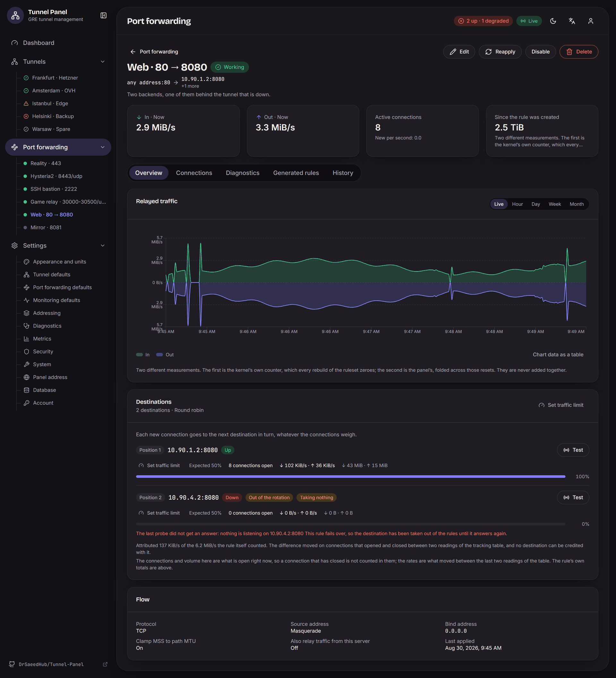The width and height of the screenshot is (616, 678).
Task: Click Set traffic limit in Destinations header
Action: [561, 405]
